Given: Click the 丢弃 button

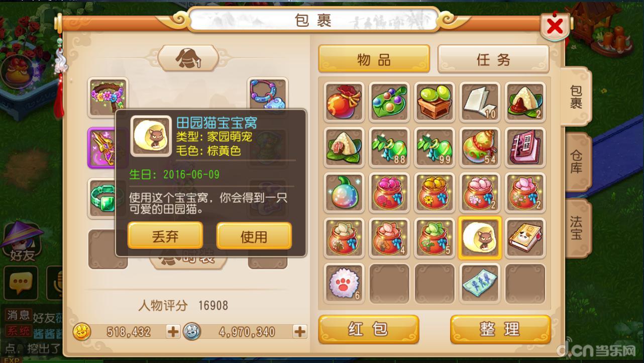Looking at the screenshot, I should click(165, 236).
